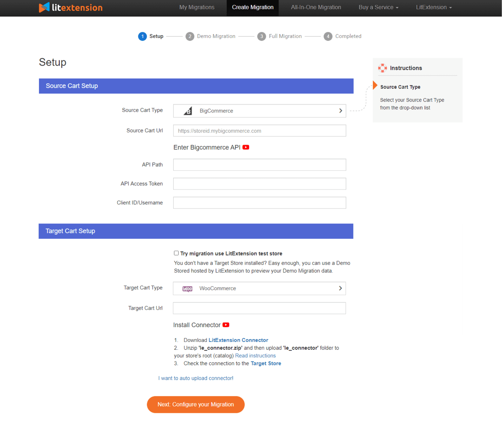Download the LitExtension Connector link
The width and height of the screenshot is (504, 425).
click(x=238, y=340)
